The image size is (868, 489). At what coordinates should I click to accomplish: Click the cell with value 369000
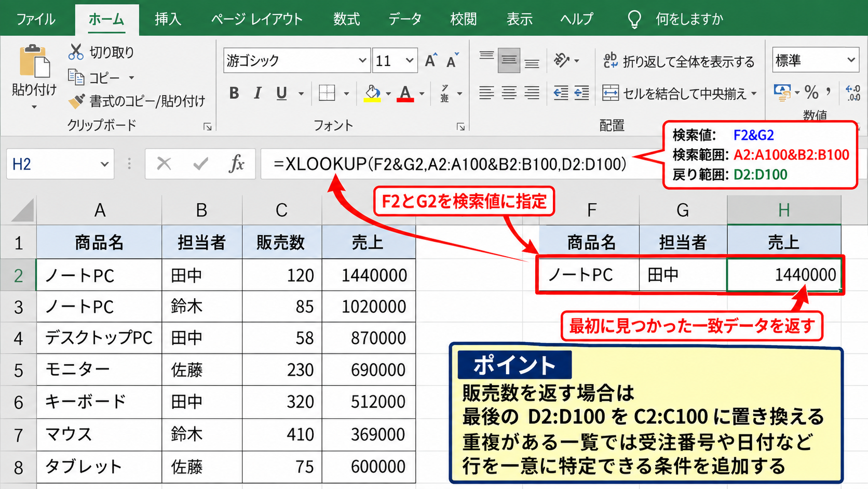[x=369, y=434]
